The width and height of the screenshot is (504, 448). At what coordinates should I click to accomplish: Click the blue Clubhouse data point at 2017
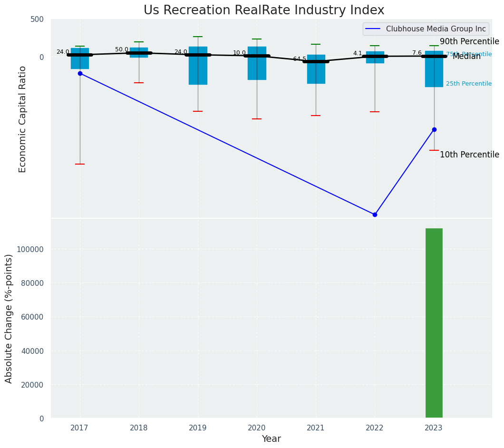(80, 74)
